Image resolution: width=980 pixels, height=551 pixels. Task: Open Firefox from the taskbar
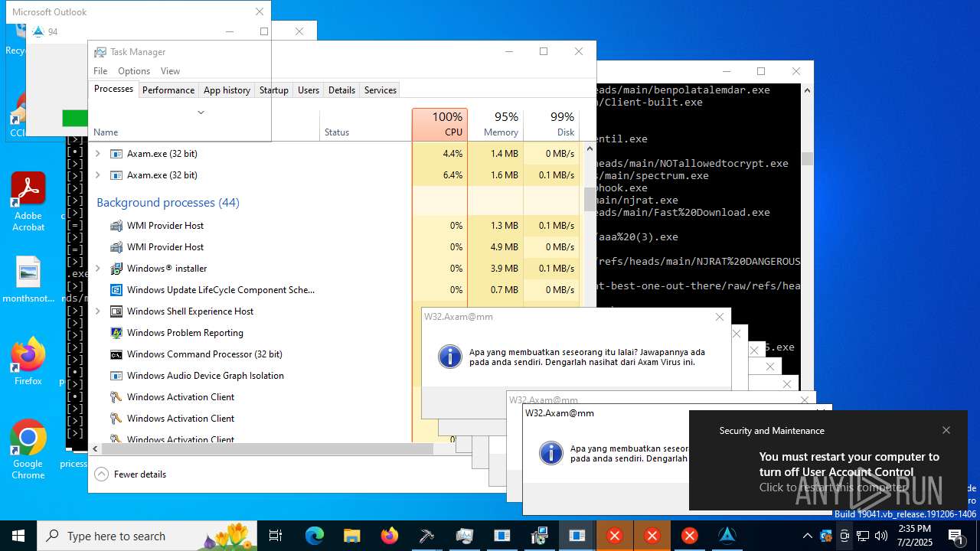389,536
